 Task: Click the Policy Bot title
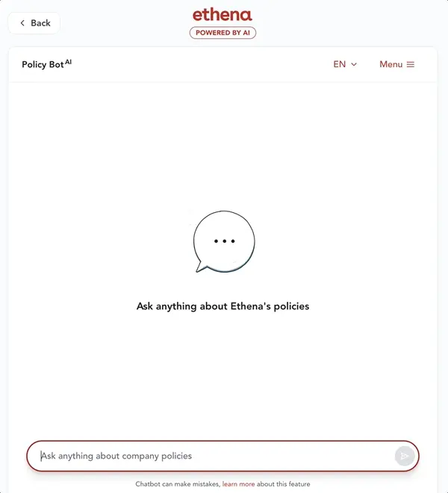click(x=43, y=65)
